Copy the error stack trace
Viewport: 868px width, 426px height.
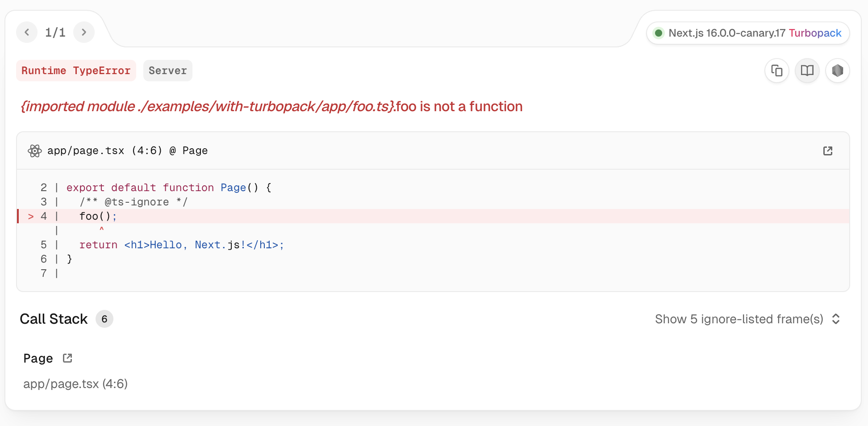777,71
